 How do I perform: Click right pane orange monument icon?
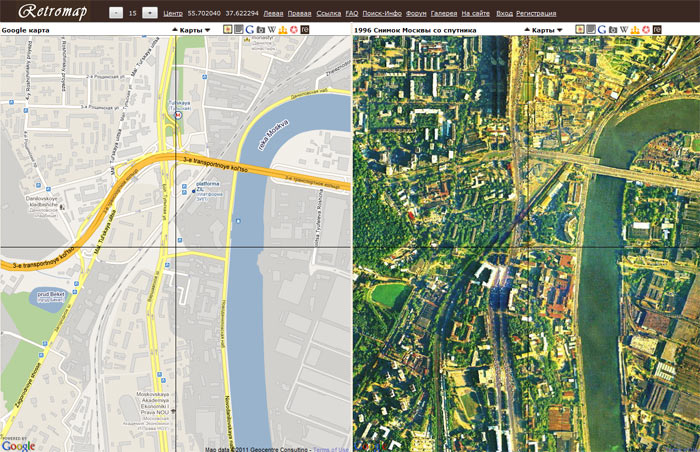pos(635,29)
